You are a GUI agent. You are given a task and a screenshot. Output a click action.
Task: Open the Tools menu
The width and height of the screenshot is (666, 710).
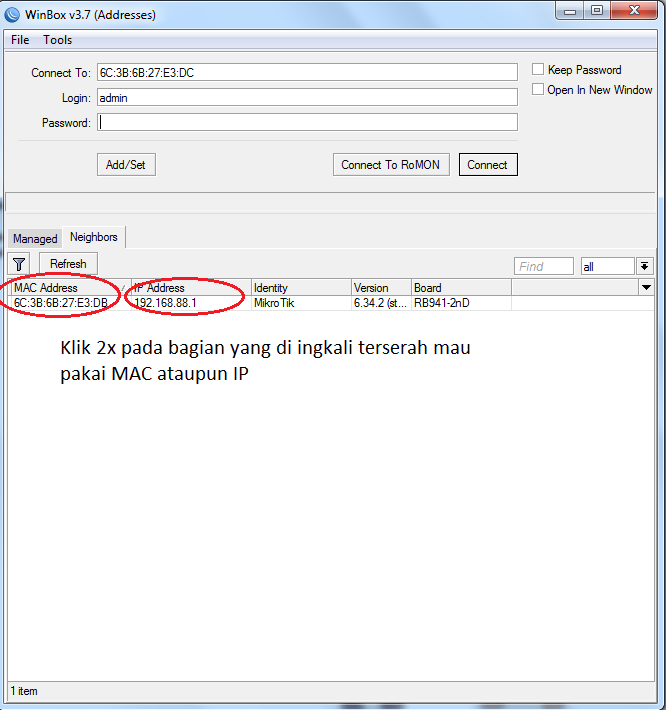57,40
